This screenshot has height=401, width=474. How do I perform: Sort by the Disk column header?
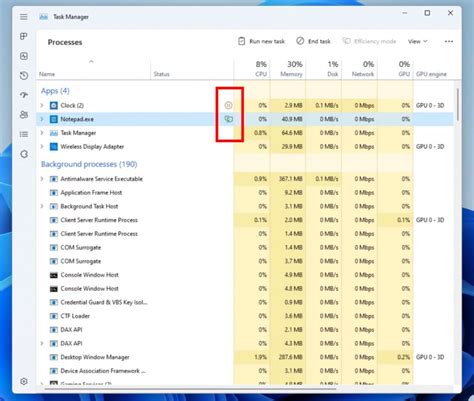(323, 69)
